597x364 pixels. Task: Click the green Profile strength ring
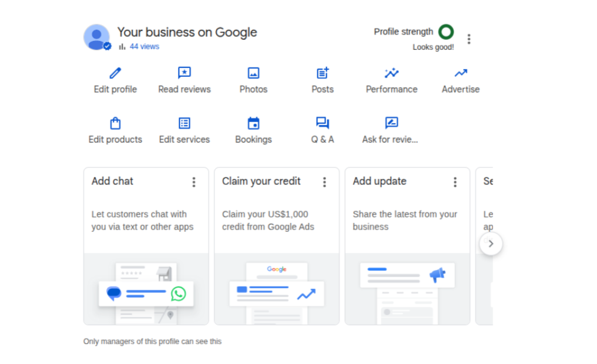[x=446, y=32]
